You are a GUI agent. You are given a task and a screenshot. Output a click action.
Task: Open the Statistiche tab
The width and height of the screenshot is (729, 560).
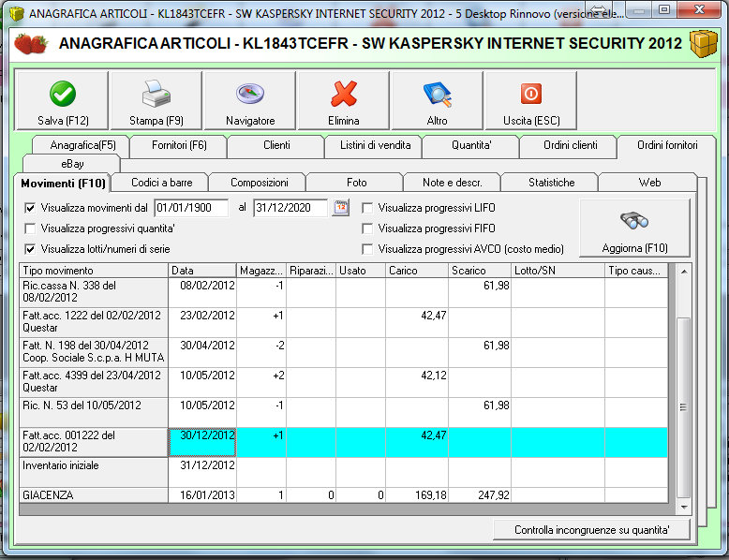coord(551,183)
